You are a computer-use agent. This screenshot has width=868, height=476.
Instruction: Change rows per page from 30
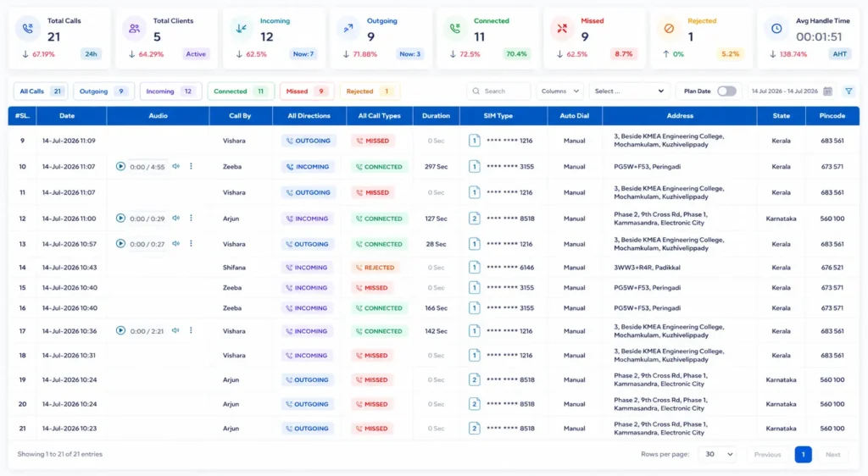[x=718, y=455]
